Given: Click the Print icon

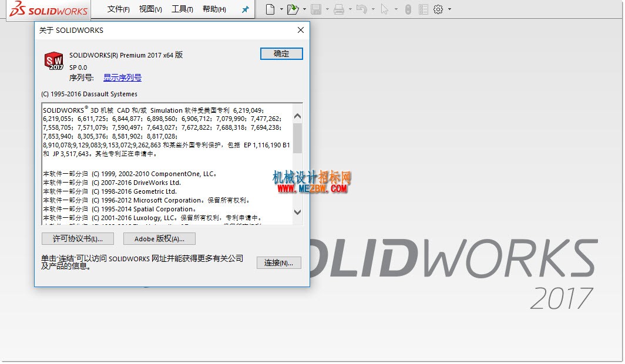Looking at the screenshot, I should click(339, 9).
